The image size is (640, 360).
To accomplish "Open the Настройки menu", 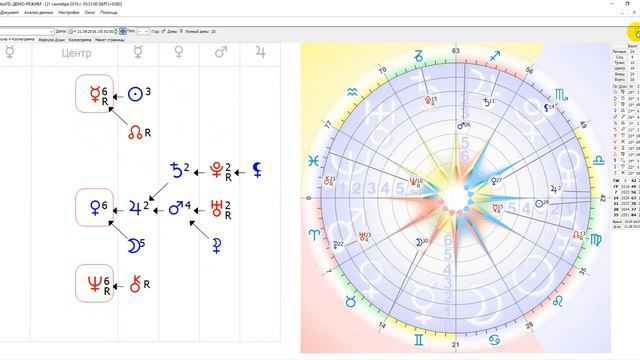I will [x=69, y=13].
